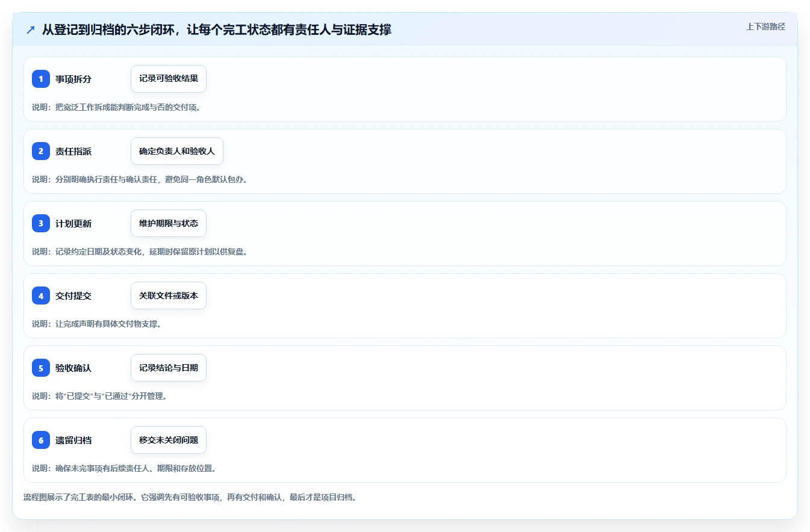
Task: Select the 验收确认 step title
Action: pyautogui.click(x=73, y=368)
